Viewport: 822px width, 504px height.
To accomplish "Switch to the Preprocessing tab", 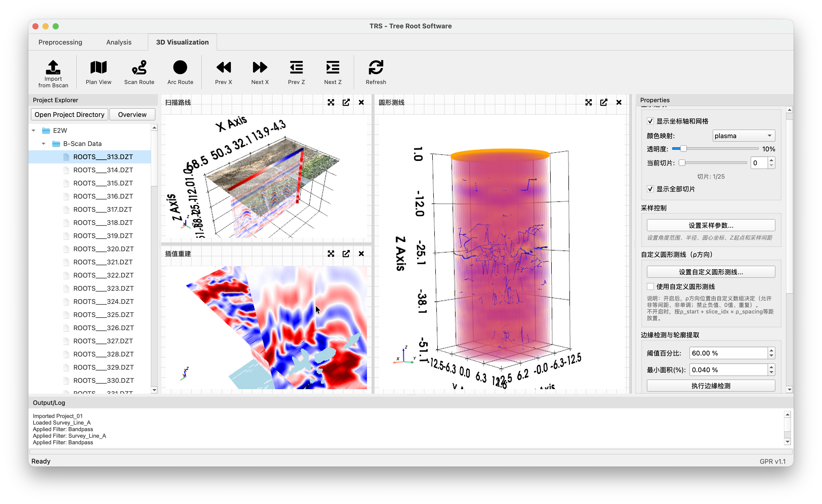I will point(60,42).
